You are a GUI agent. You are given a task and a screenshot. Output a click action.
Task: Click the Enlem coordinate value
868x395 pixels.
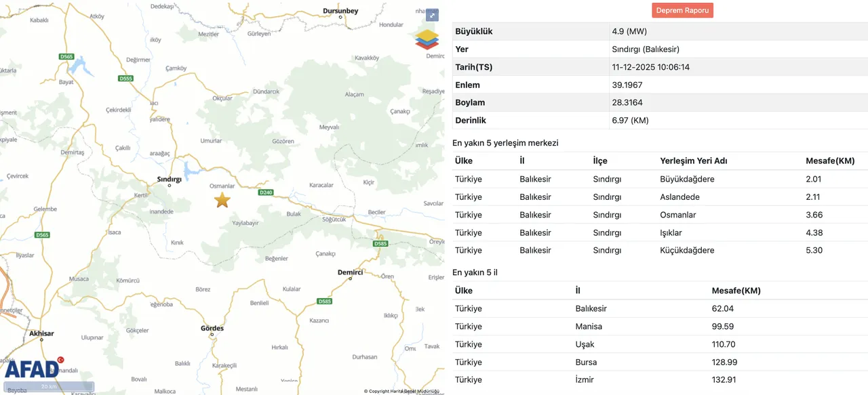[x=627, y=85]
